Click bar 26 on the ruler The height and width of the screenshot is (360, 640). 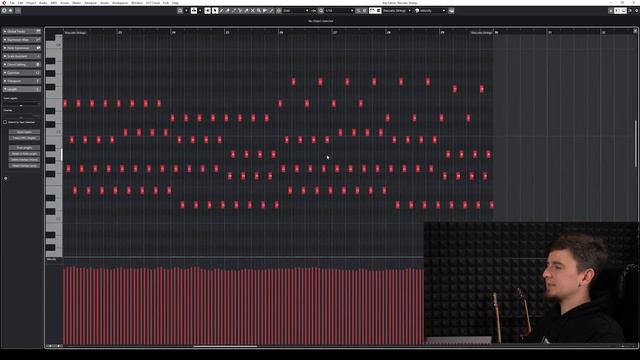281,32
